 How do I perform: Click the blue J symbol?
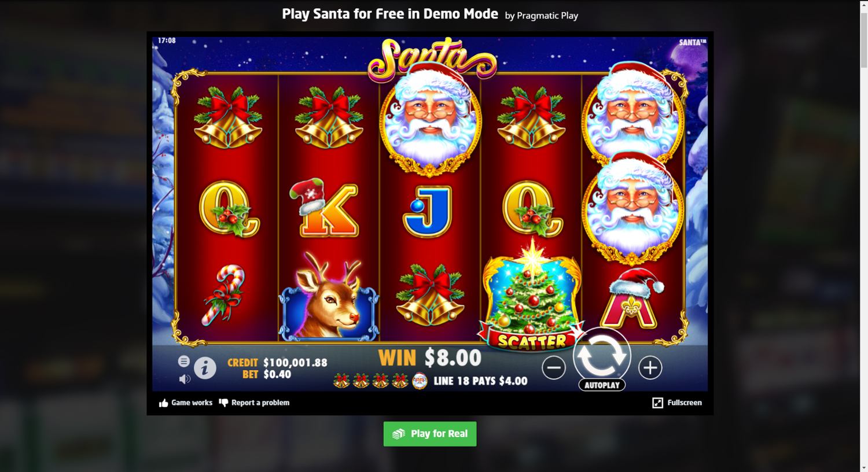pyautogui.click(x=427, y=212)
